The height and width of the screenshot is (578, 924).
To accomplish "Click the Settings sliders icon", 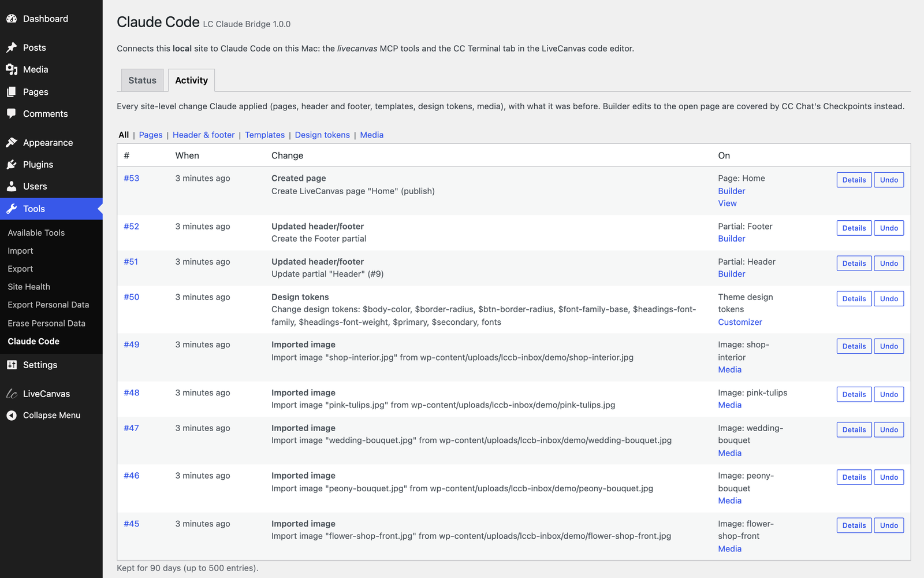I will click(12, 365).
